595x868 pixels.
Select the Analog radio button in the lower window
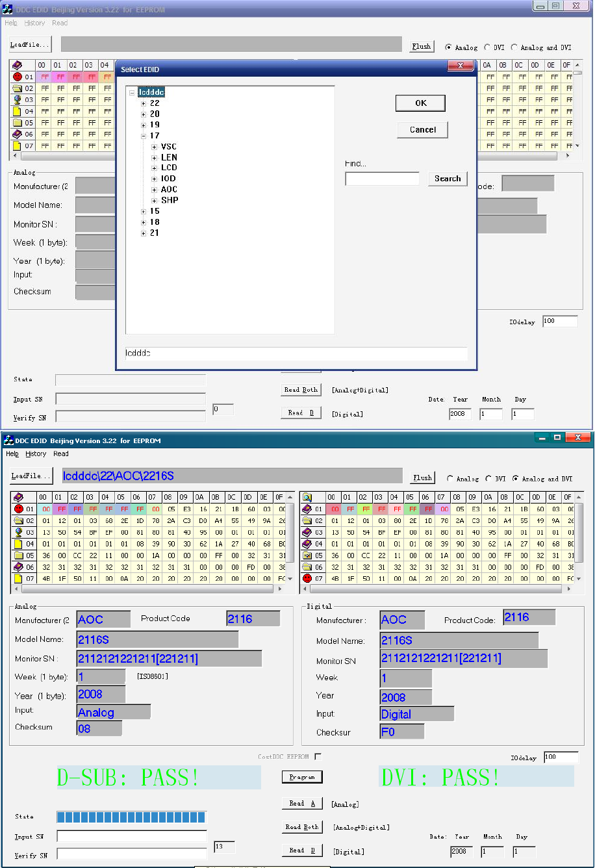pyautogui.click(x=449, y=479)
